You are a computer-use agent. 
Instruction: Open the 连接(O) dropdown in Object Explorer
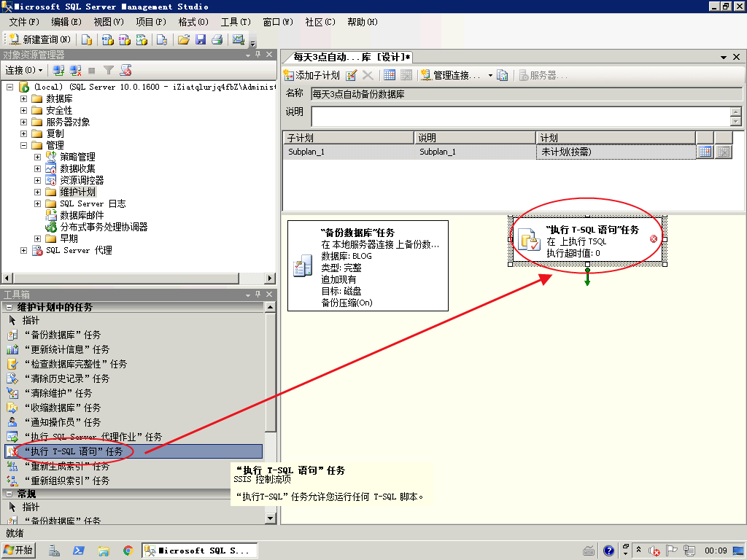[24, 71]
